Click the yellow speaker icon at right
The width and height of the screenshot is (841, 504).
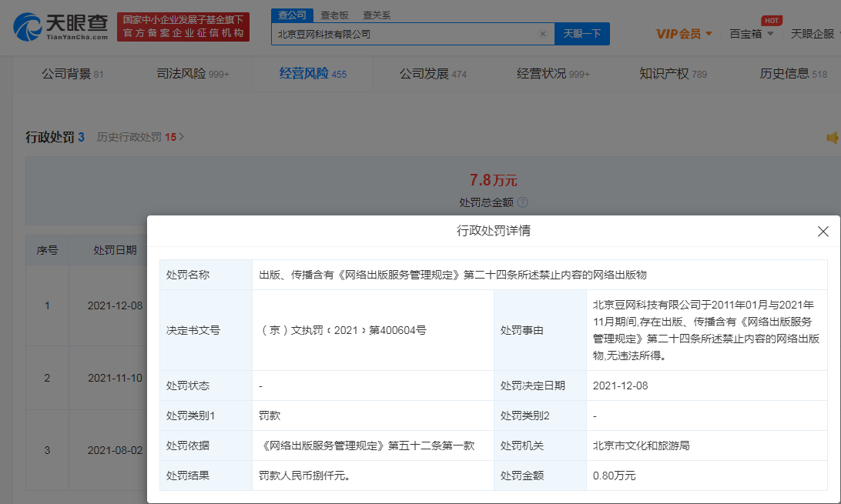pyautogui.click(x=833, y=138)
